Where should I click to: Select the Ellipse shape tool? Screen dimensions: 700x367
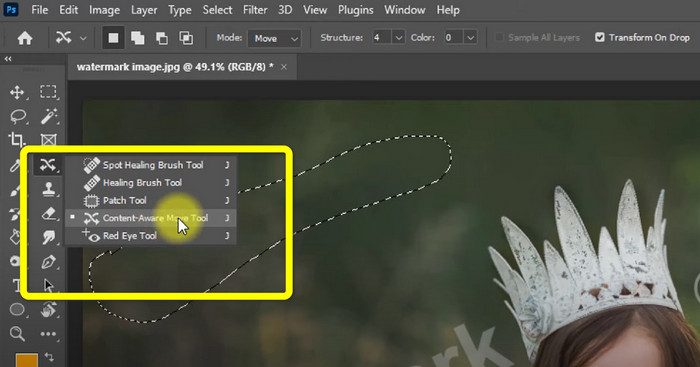(17, 309)
